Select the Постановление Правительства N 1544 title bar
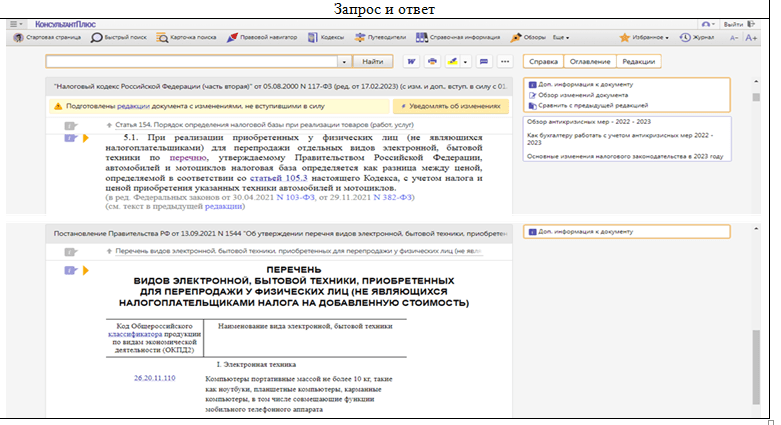Viewport: 781px width, 425px height. [x=279, y=233]
